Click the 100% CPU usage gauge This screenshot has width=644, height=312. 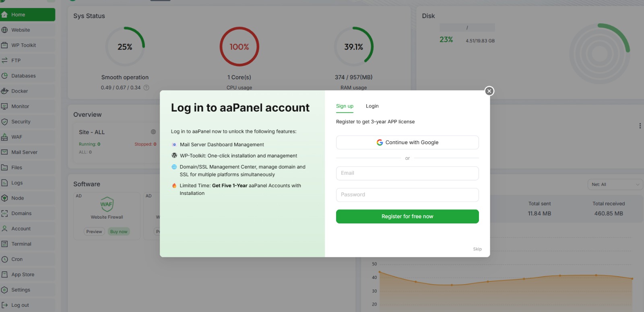[239, 47]
